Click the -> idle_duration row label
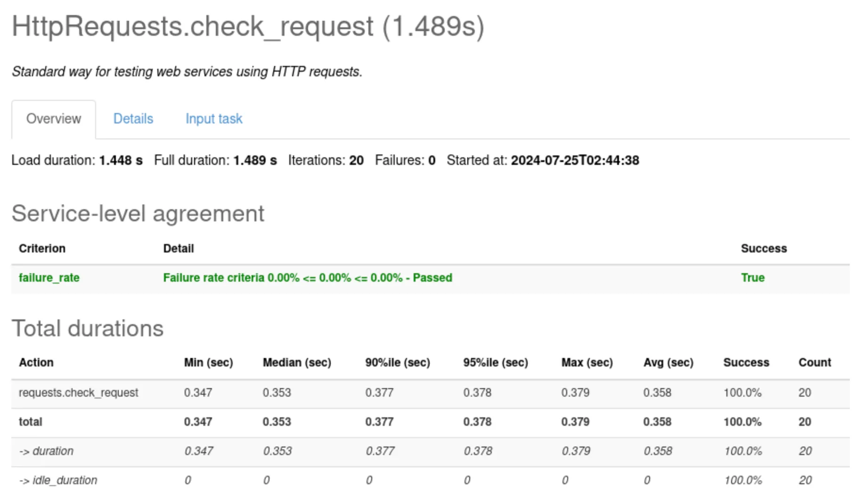 click(58, 480)
